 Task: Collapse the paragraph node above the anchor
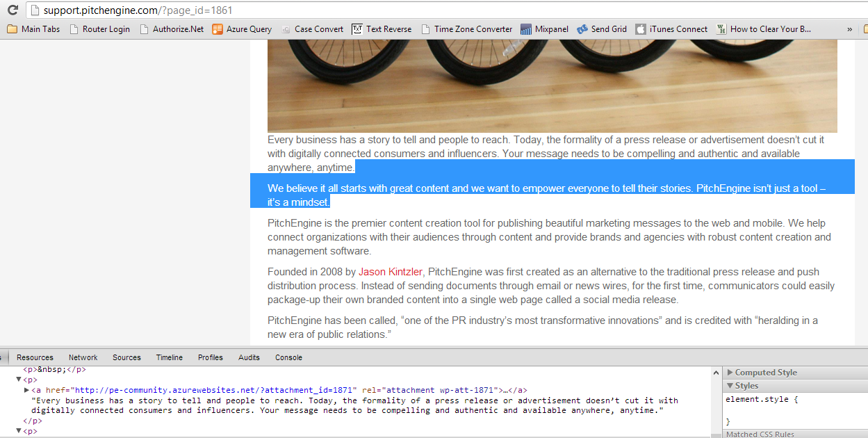(x=19, y=380)
